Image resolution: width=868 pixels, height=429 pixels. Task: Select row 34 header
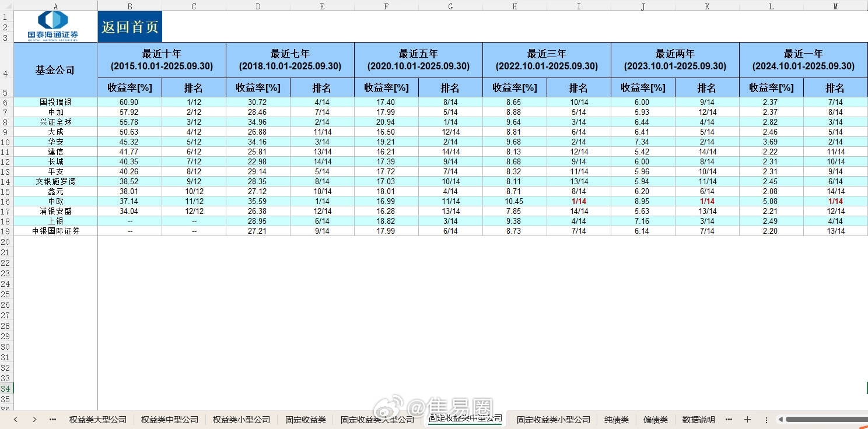click(6, 389)
